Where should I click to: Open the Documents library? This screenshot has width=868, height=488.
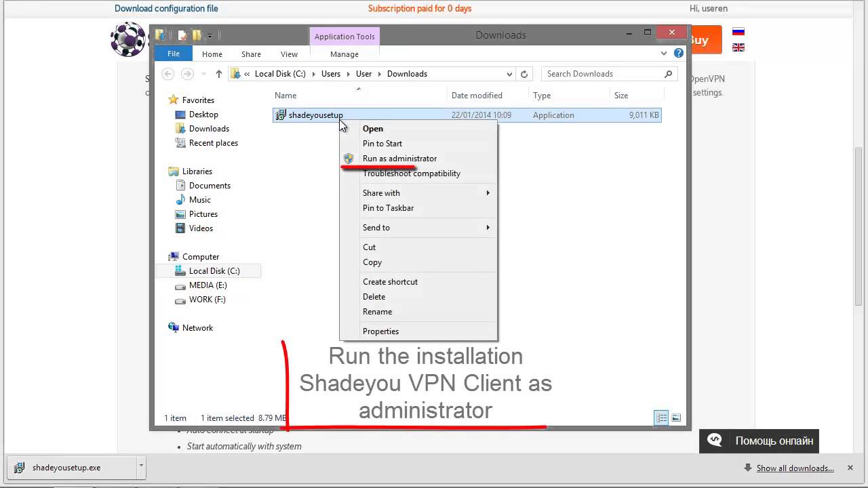click(x=210, y=186)
